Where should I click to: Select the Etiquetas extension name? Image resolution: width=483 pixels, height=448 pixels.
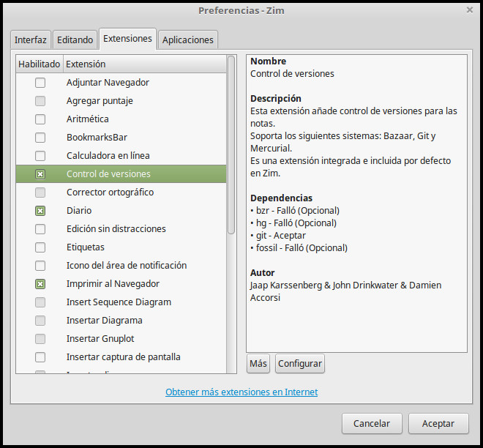click(x=86, y=247)
